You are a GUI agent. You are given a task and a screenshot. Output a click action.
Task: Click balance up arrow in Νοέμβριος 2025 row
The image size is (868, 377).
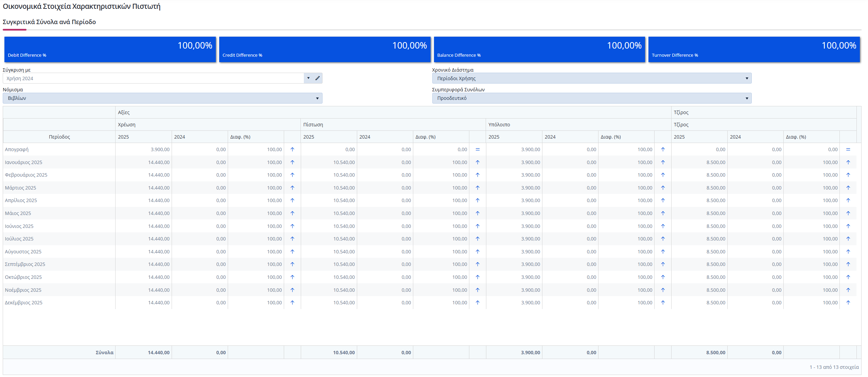[663, 290]
